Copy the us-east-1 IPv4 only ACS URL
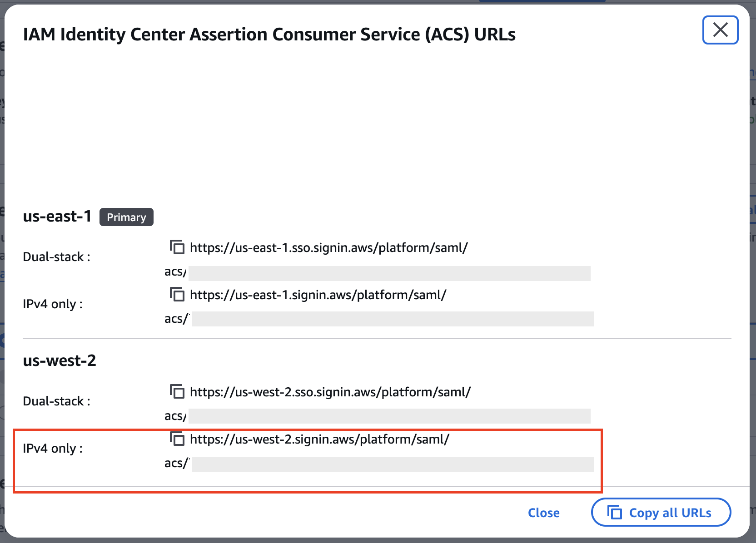The height and width of the screenshot is (543, 756). [177, 295]
